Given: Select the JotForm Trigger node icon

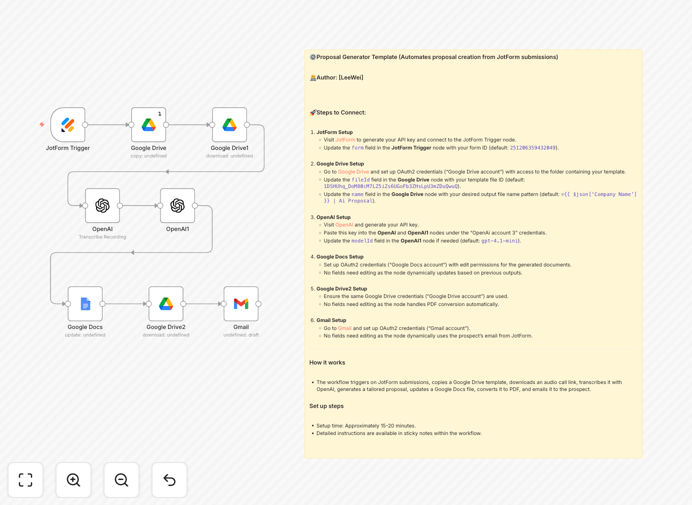Looking at the screenshot, I should point(68,125).
